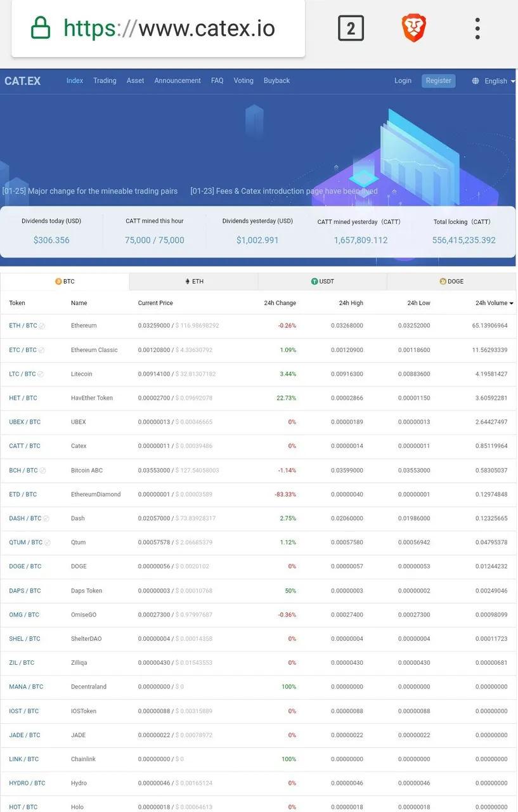
Task: Open the Asset nav item
Action: click(135, 81)
